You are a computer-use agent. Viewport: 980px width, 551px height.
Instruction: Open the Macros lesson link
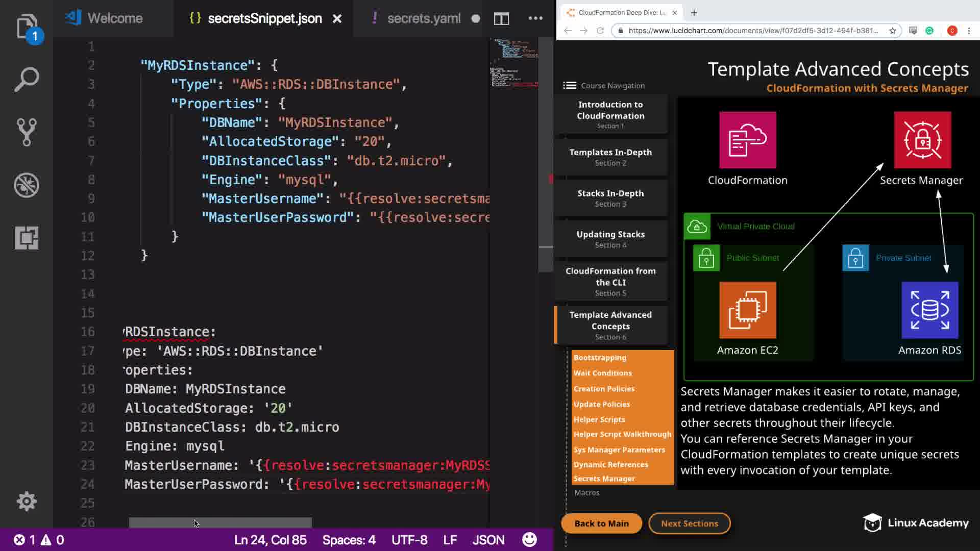[586, 493]
